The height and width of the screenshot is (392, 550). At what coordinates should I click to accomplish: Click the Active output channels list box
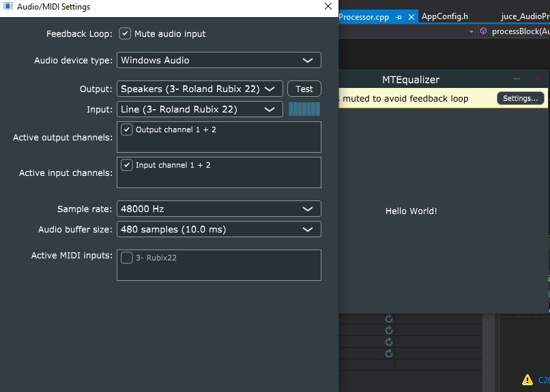pyautogui.click(x=219, y=137)
